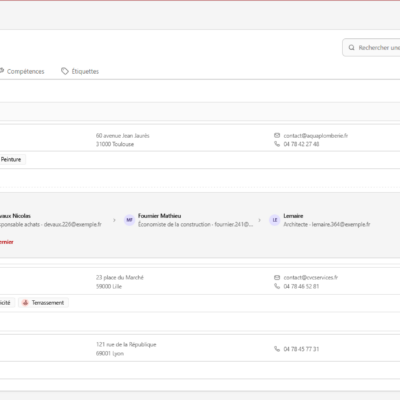Open the Compétences tab
This screenshot has height=400, width=400.
(22, 71)
